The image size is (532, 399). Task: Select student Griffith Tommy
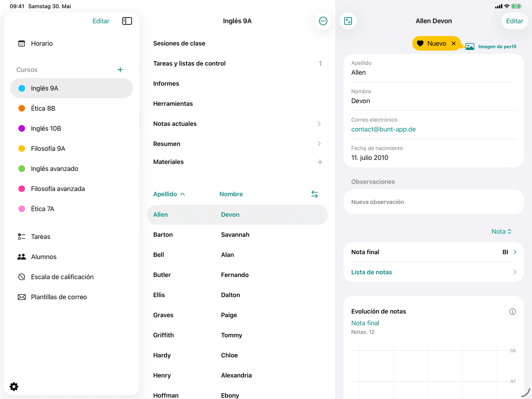[237, 335]
